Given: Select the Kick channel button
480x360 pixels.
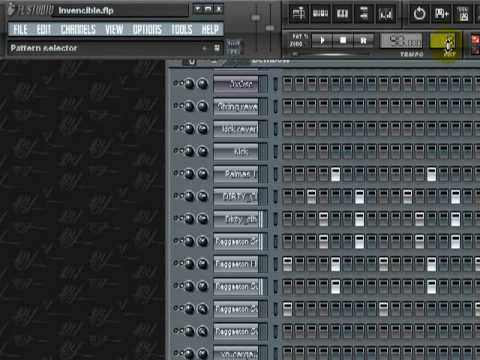Looking at the screenshot, I should [236, 152].
